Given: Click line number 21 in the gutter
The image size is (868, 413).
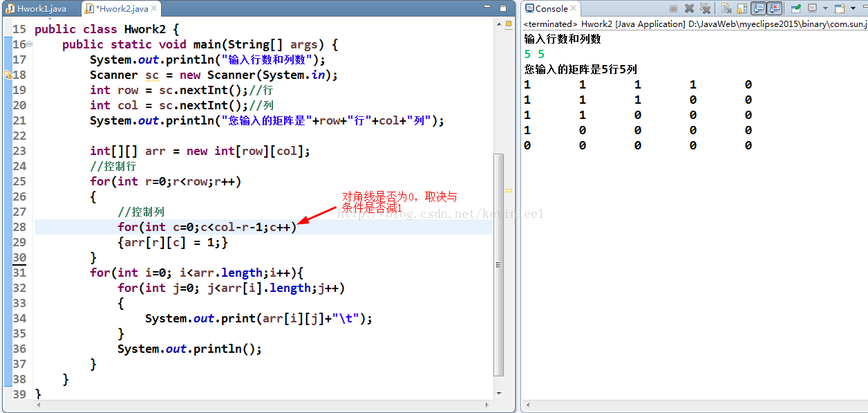Looking at the screenshot, I should click(19, 120).
